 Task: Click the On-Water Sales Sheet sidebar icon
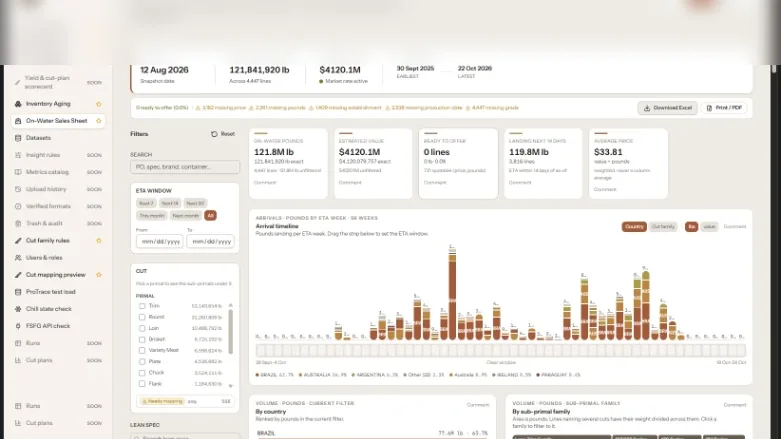(18, 121)
